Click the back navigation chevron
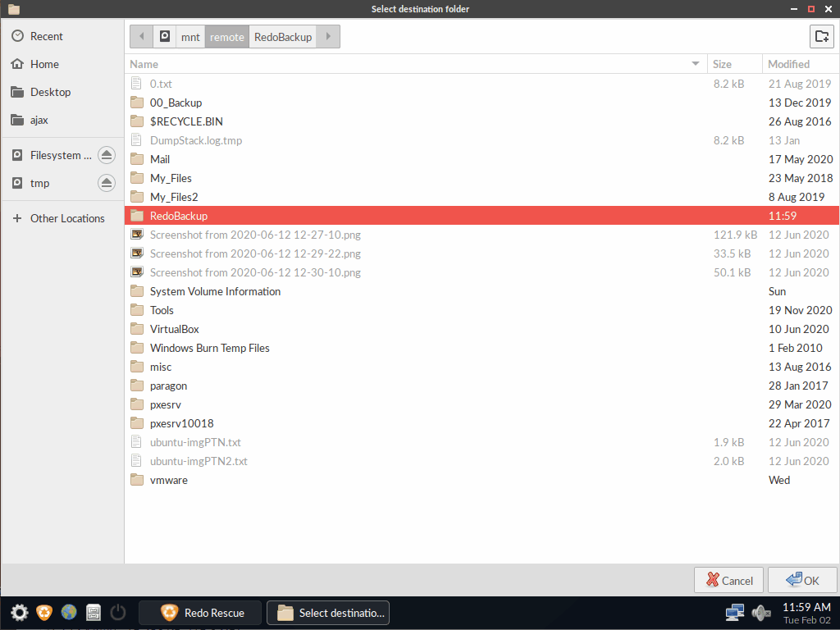This screenshot has height=630, width=840. pos(141,36)
